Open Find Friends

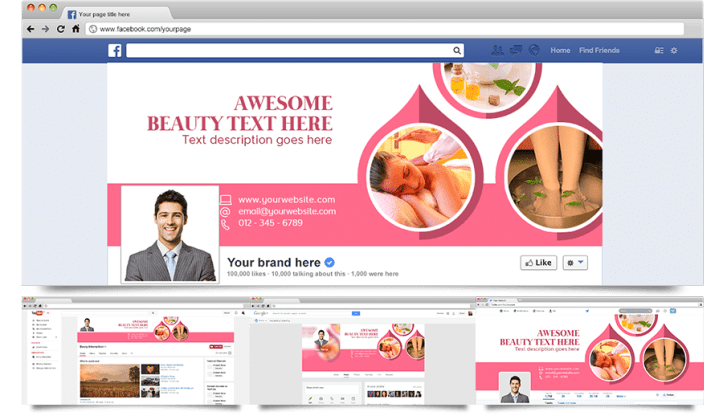point(599,51)
